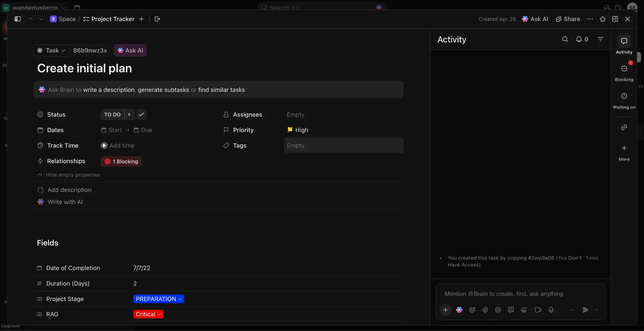Open the 1 Blocking relationship badge

121,161
